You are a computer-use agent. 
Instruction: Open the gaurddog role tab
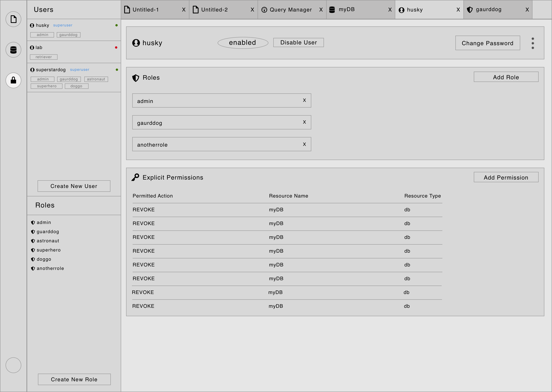(x=489, y=9)
